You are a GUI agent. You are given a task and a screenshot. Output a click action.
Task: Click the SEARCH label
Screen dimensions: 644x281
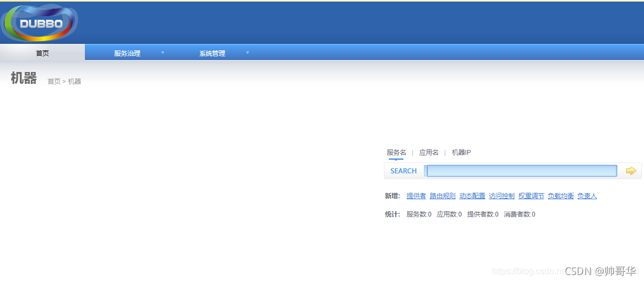[403, 171]
